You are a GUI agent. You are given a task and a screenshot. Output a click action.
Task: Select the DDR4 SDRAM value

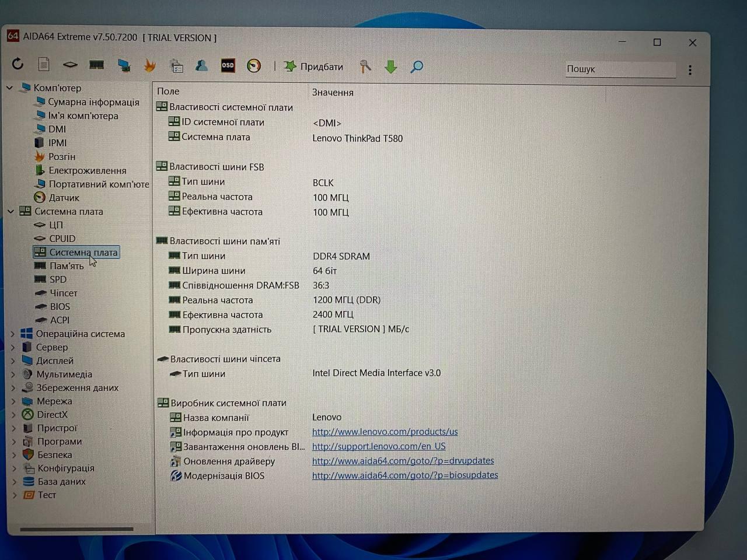pyautogui.click(x=341, y=256)
